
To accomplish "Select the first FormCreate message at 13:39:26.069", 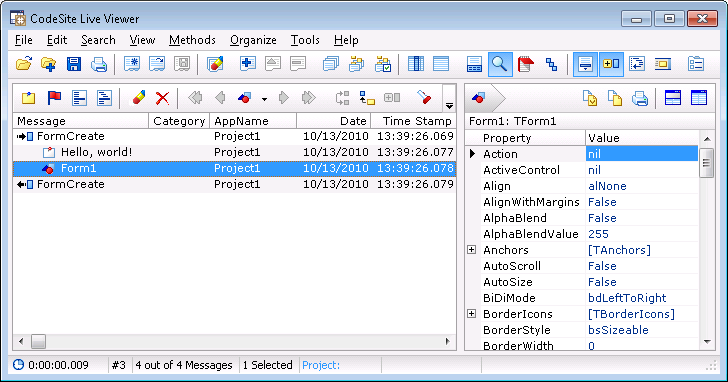I will 234,136.
